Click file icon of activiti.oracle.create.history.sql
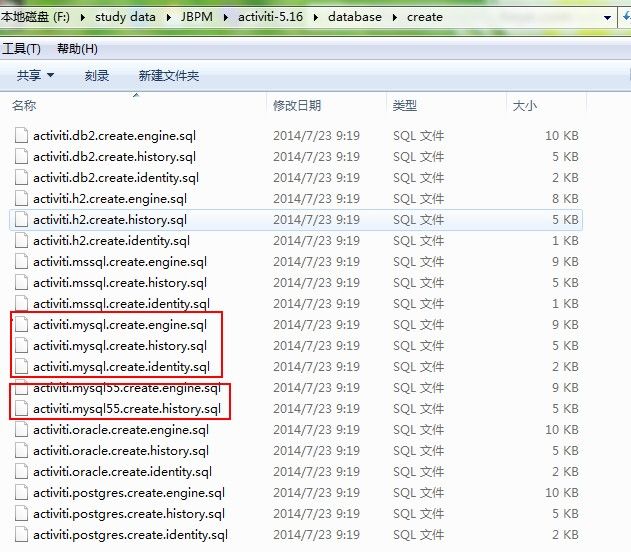This screenshot has height=552, width=631. 21,451
